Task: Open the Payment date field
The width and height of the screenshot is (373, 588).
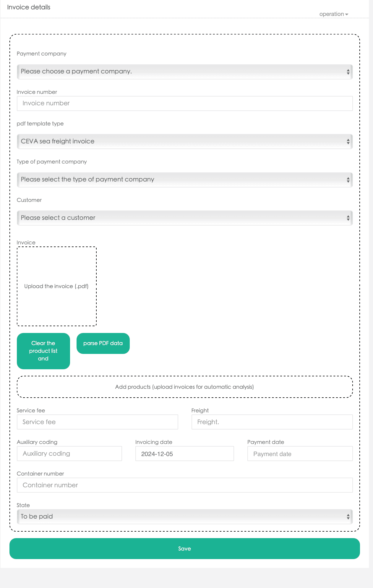Action: (300, 454)
